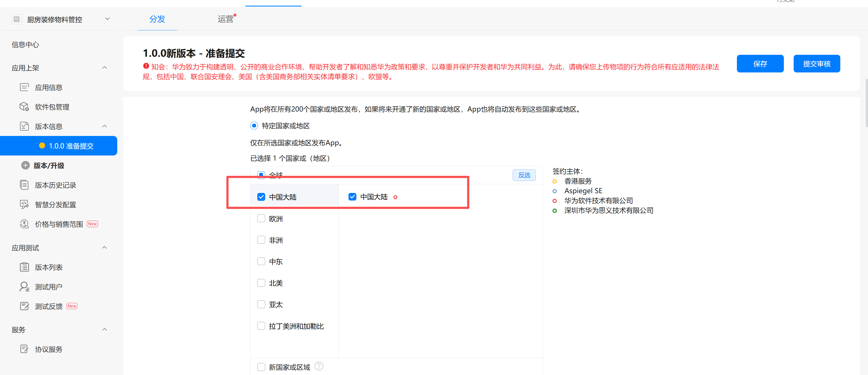The width and height of the screenshot is (868, 375).
Task: Click the green circle for 深圳市华为思义技术有限公司
Action: [554, 211]
